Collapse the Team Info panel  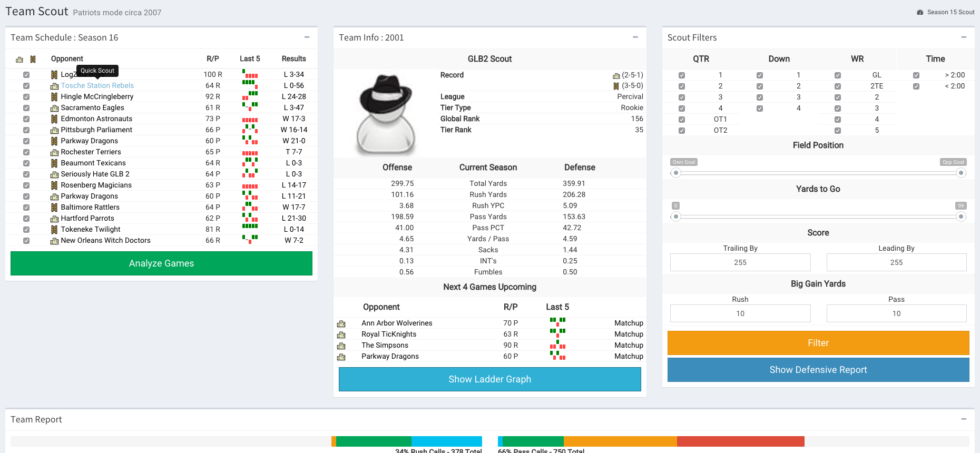pyautogui.click(x=635, y=37)
